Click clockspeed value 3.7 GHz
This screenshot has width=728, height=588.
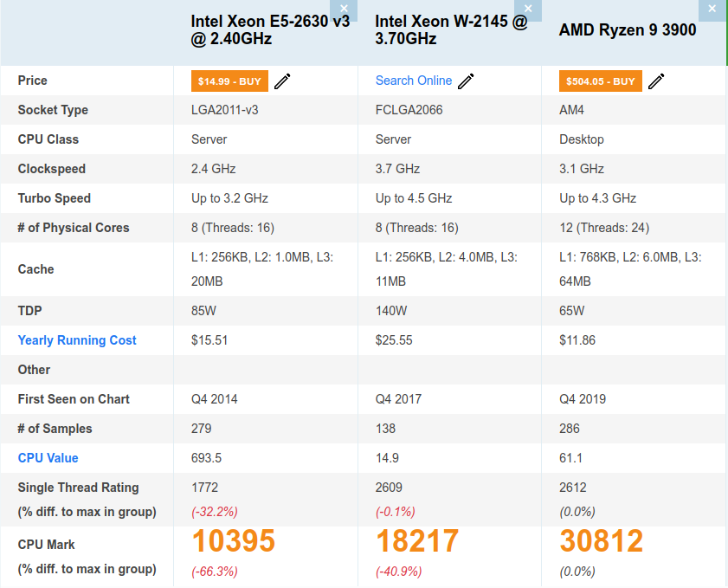tap(398, 169)
